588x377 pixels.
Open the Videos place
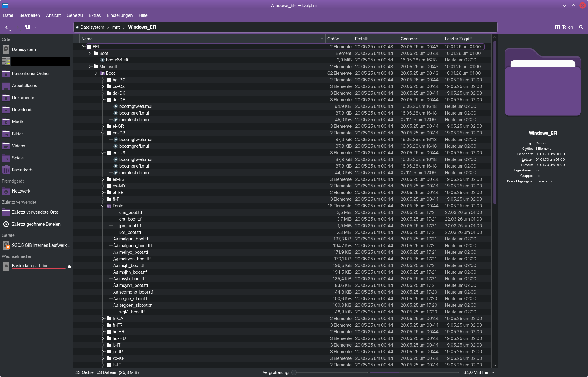[36, 146]
